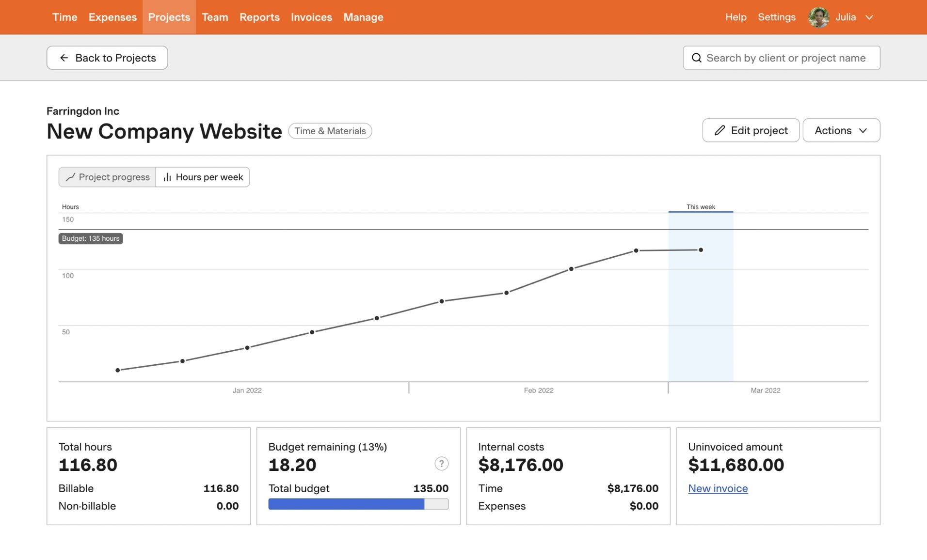Click the New Company Website title

pyautogui.click(x=164, y=131)
